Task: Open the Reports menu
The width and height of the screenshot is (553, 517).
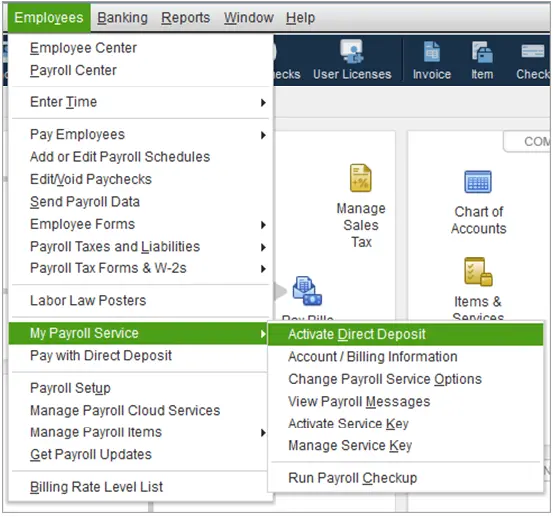Action: pyautogui.click(x=186, y=18)
